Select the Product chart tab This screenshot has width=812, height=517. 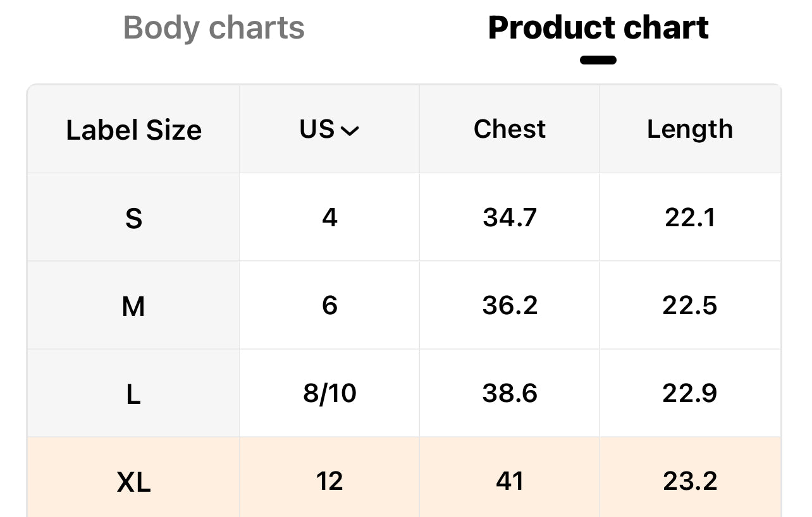[x=598, y=28]
